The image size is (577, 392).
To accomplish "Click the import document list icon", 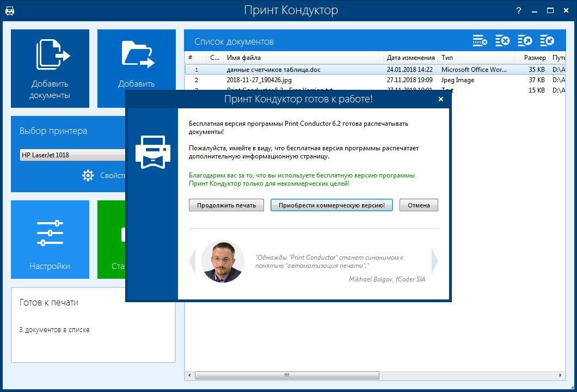I will 547,41.
